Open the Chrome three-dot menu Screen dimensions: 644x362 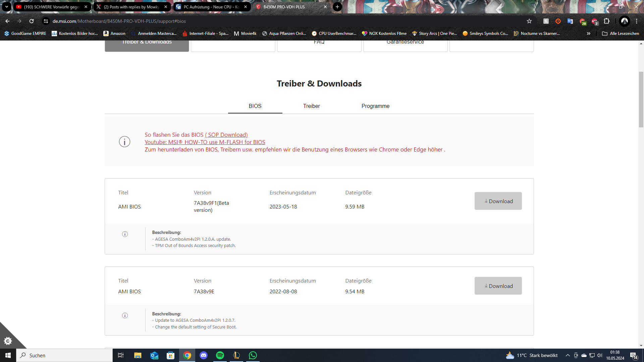click(637, 21)
